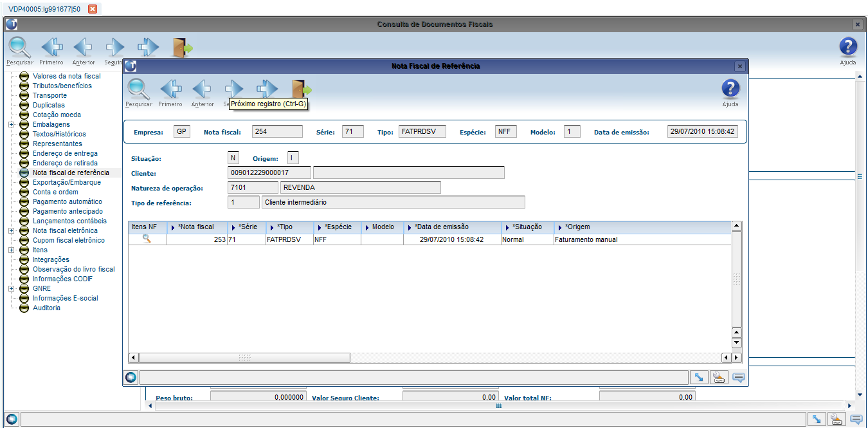The height and width of the screenshot is (428, 868).
Task: Click last-record double arrow in Consulta de Documentos Fiscais toolbar
Action: tap(148, 47)
